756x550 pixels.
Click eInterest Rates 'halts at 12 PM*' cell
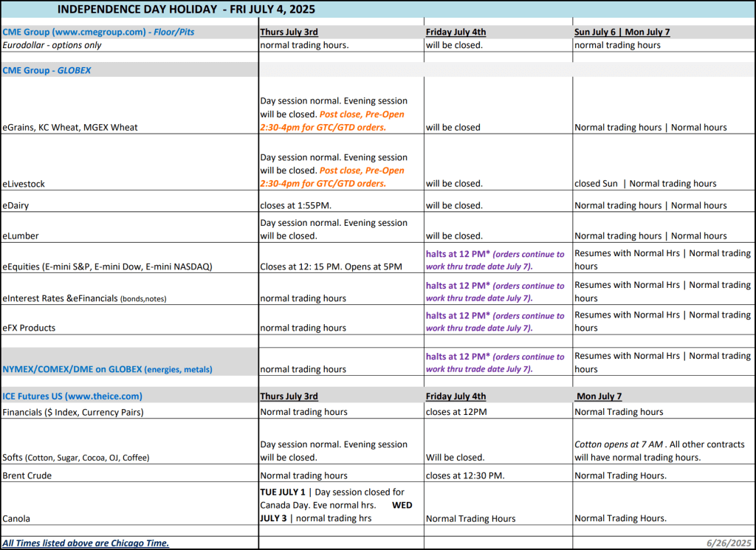click(495, 292)
